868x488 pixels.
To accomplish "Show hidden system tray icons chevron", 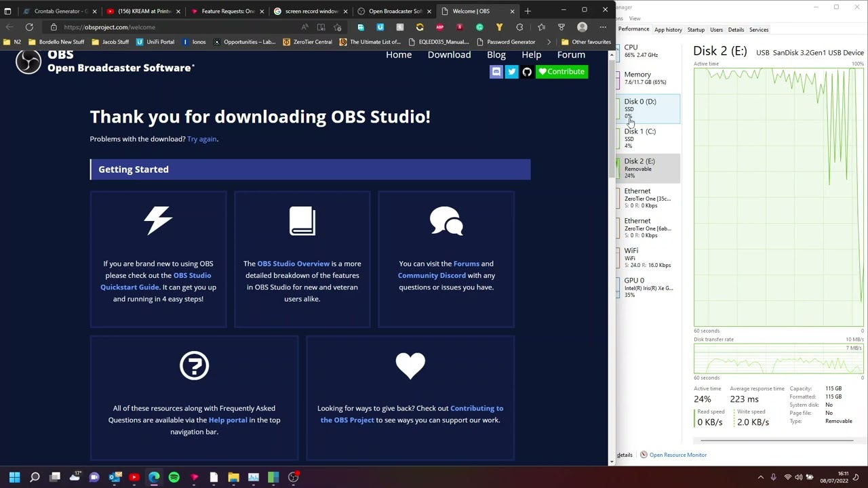I will (x=760, y=477).
